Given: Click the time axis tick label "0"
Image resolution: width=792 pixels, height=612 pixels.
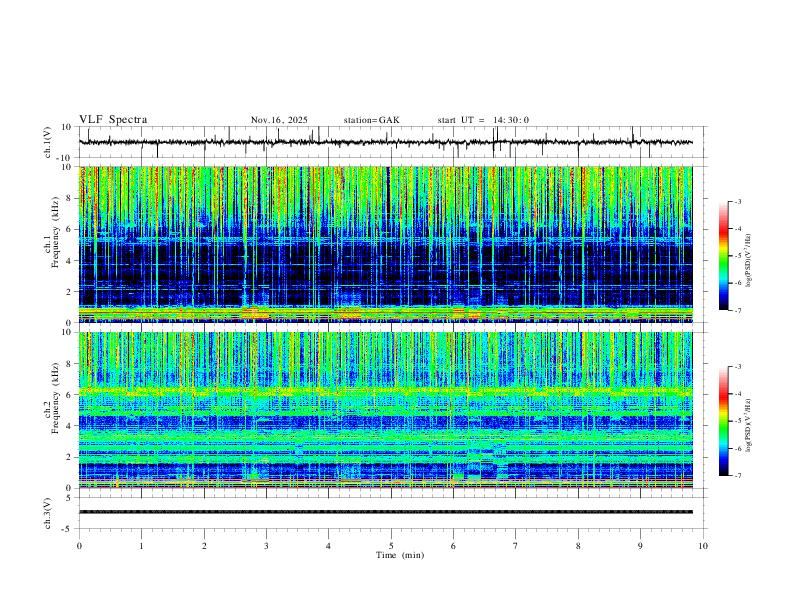Looking at the screenshot, I should coord(79,546).
